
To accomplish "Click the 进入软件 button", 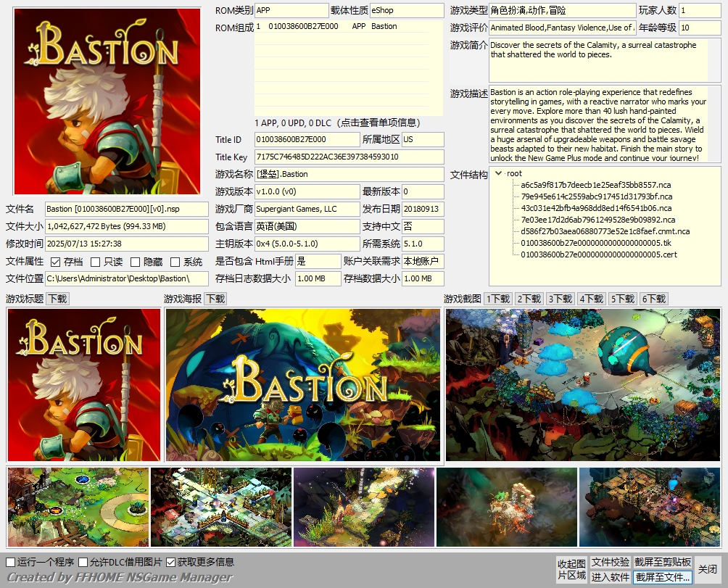I will (610, 577).
